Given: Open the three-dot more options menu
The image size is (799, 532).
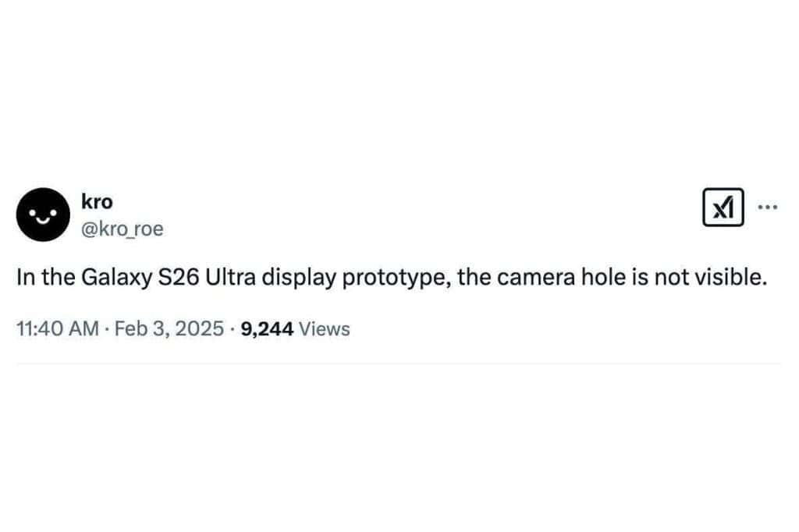Looking at the screenshot, I should pos(768,207).
